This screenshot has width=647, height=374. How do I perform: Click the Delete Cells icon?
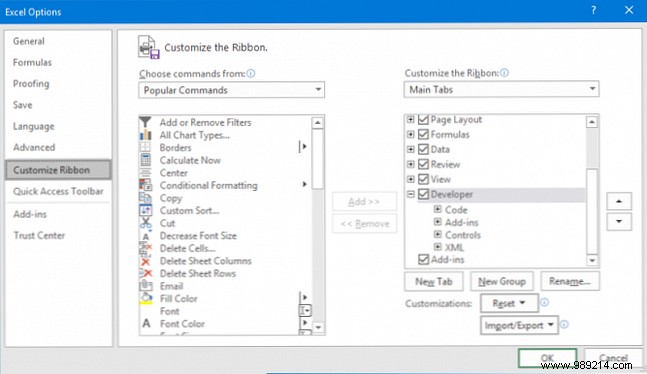pos(145,248)
